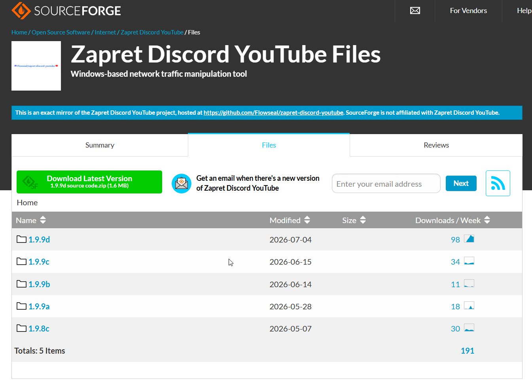Sort by Downloads / Week arrows
Screen dimensions: 532x392
point(487,220)
